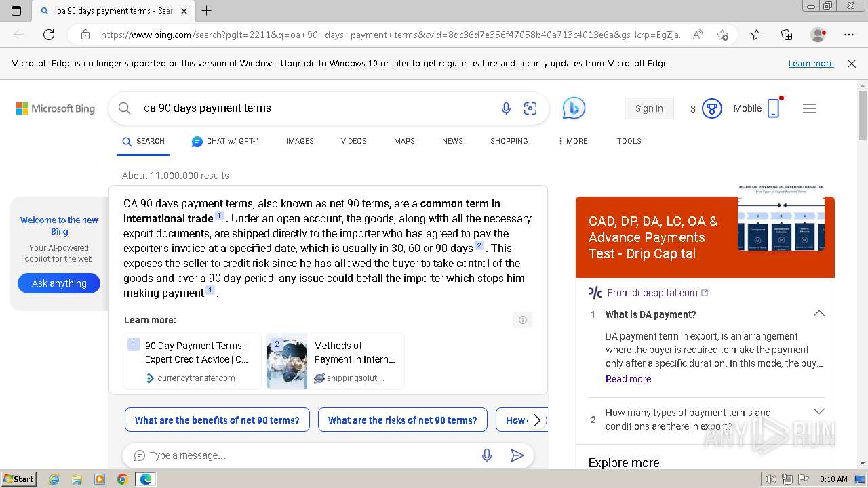Open the Favorites list icon
The image size is (868, 488).
click(757, 35)
